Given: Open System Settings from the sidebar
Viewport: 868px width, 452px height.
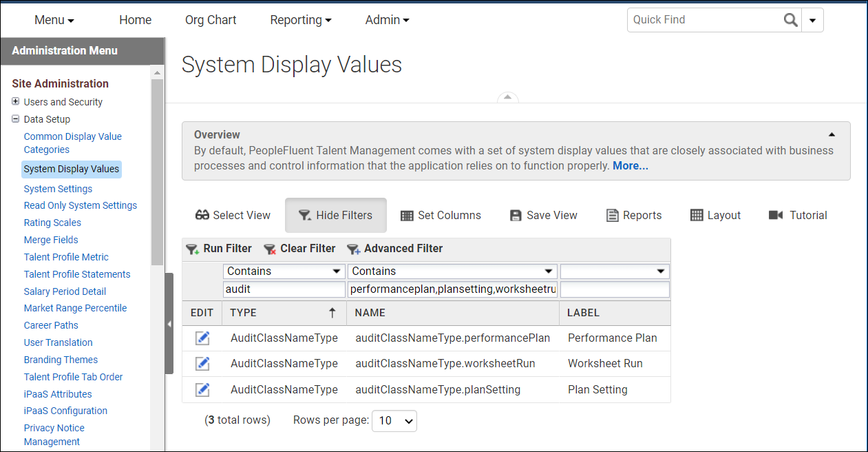Looking at the screenshot, I should tap(58, 188).
